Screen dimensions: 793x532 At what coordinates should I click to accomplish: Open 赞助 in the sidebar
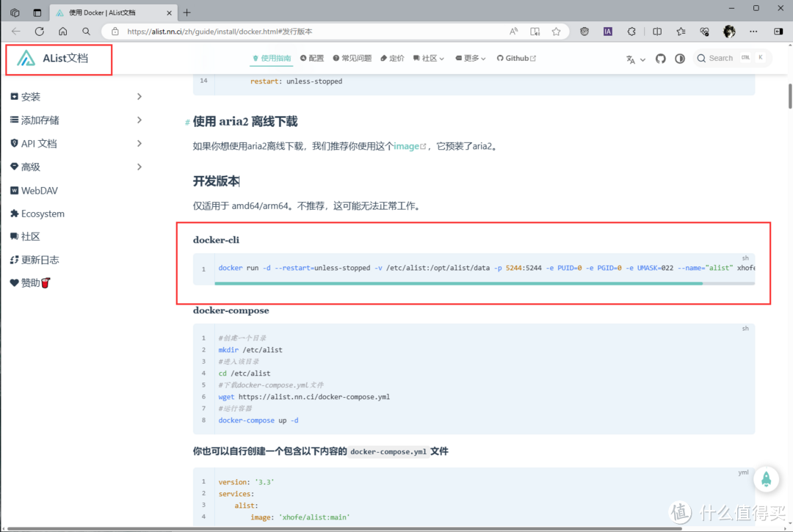point(30,283)
